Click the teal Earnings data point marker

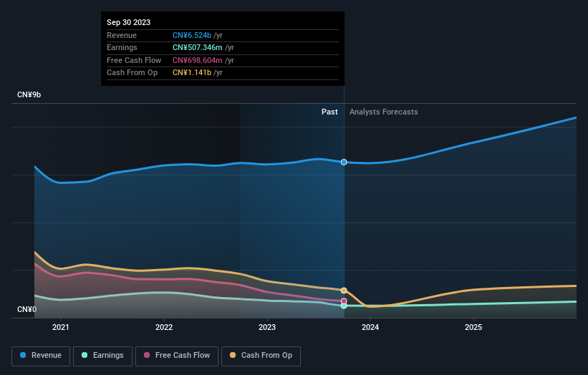point(344,306)
